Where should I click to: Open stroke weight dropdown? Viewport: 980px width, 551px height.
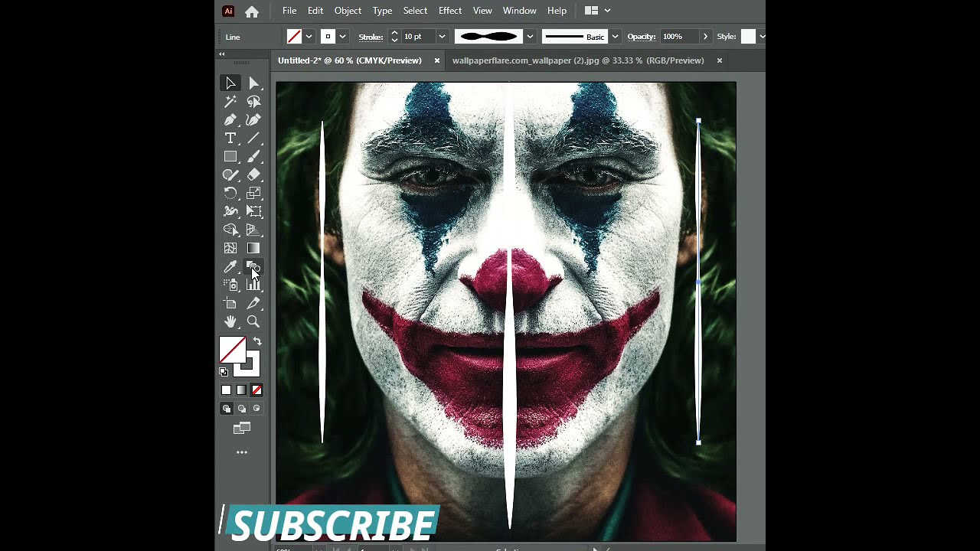point(442,37)
